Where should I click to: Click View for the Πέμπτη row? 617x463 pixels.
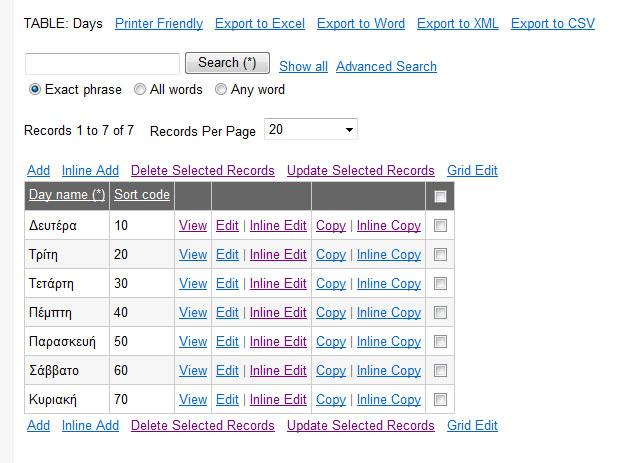pyautogui.click(x=193, y=313)
